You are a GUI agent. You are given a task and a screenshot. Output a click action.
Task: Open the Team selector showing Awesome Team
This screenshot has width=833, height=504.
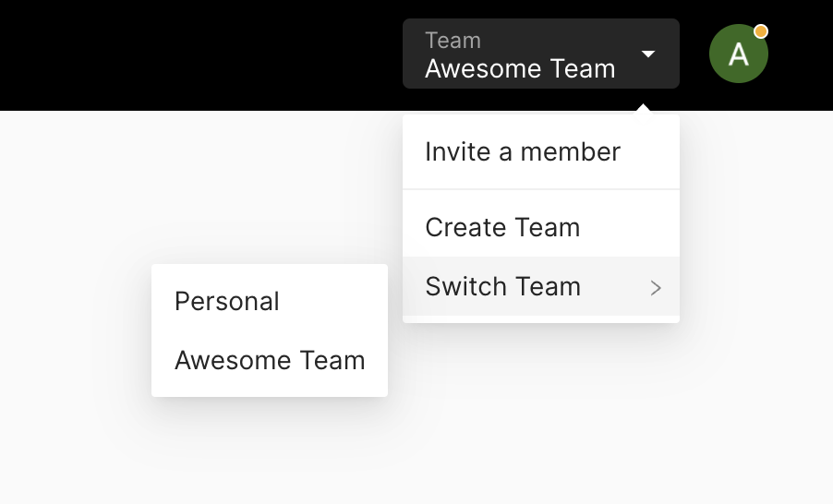(x=541, y=54)
